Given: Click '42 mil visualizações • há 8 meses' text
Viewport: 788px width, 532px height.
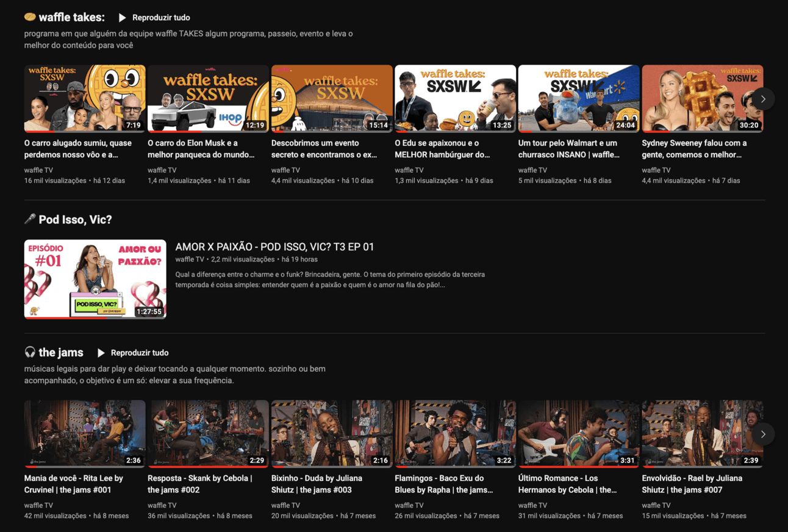Looking at the screenshot, I should coord(76,516).
